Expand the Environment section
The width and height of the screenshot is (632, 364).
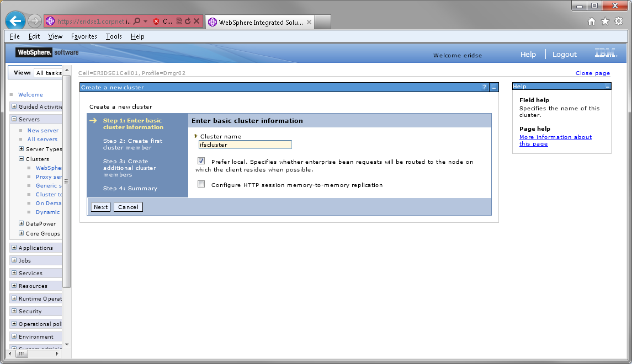pyautogui.click(x=14, y=336)
